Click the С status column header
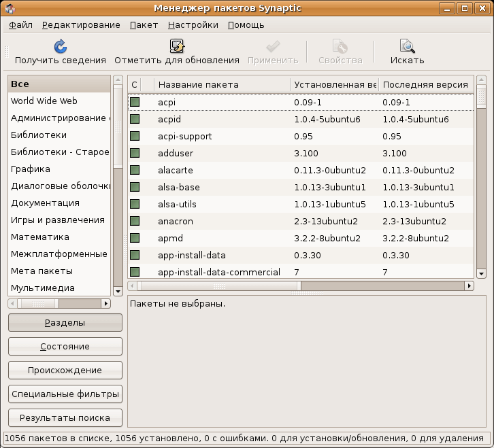494x448 pixels. pos(135,85)
